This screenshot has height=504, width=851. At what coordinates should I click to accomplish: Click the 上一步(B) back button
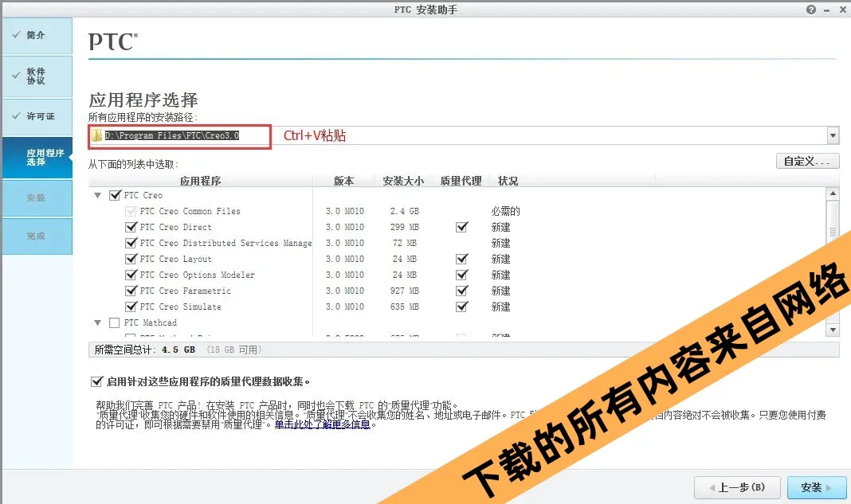(737, 487)
